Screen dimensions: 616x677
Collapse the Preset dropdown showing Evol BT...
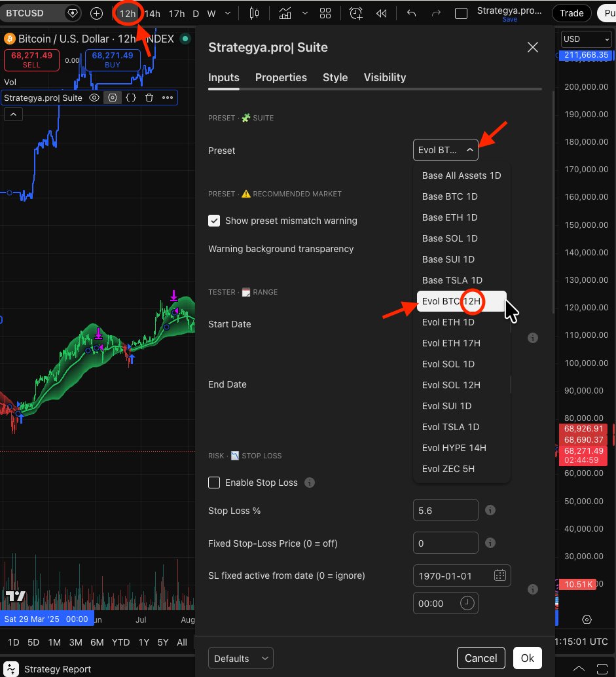446,150
